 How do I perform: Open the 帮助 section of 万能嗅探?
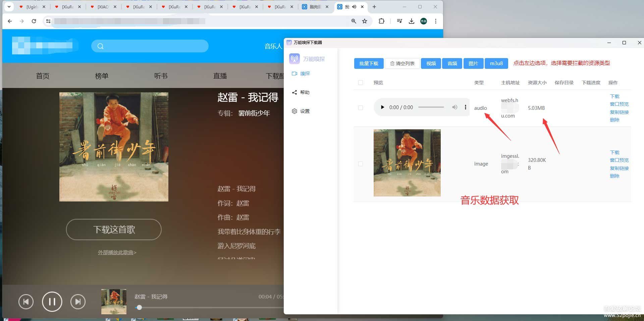[305, 92]
